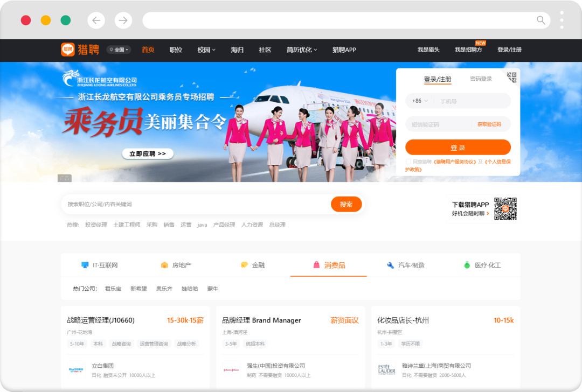
Task: Click 下载猎聘APP link
Action: (x=470, y=204)
